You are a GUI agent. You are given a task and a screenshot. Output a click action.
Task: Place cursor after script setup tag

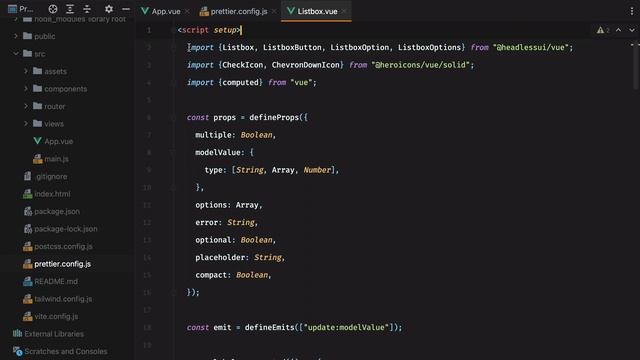[x=241, y=30]
